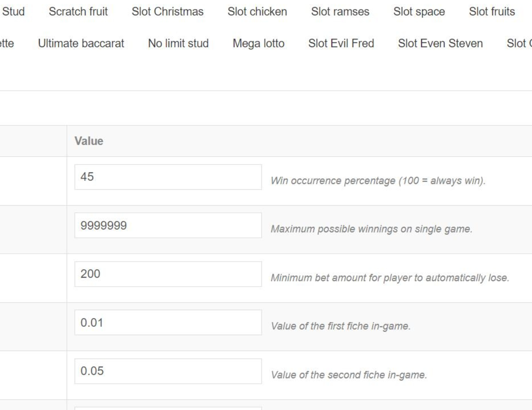Select the Slot Even Steven tab

coord(440,43)
